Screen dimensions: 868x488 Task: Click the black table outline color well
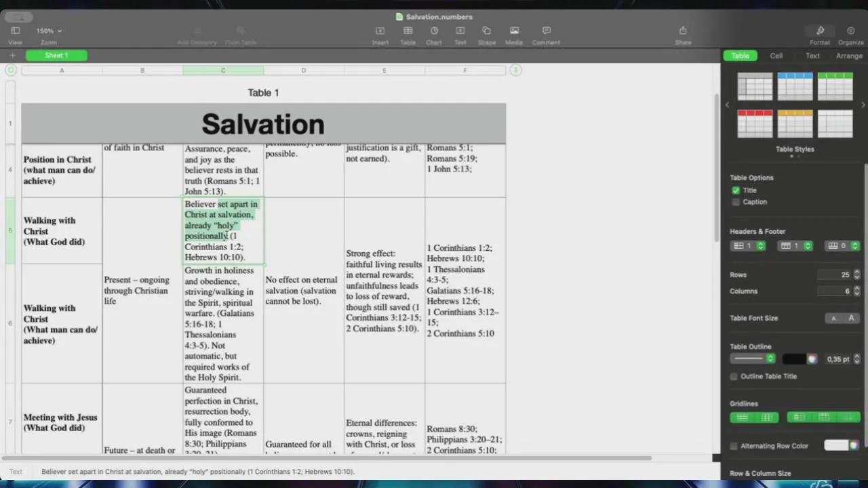point(794,359)
